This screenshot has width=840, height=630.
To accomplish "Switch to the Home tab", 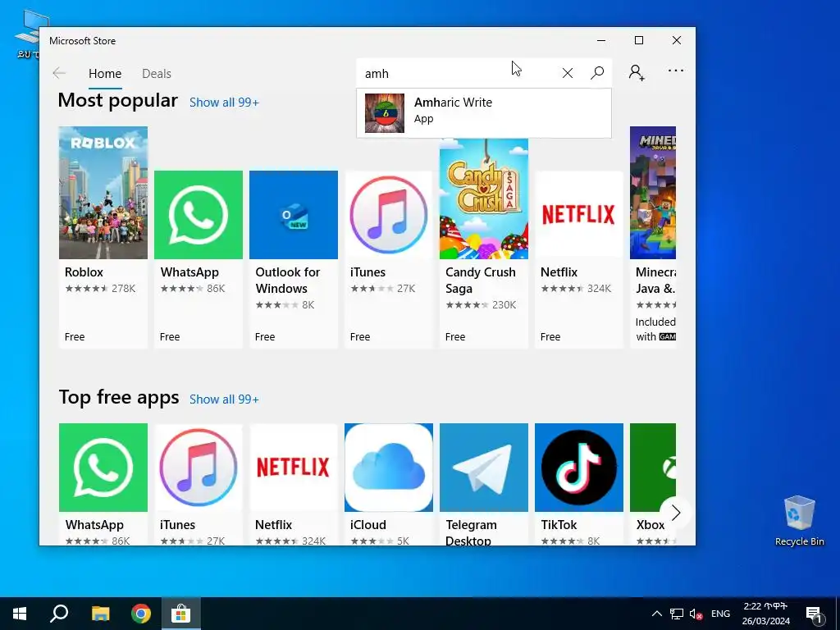I will pyautogui.click(x=105, y=73).
